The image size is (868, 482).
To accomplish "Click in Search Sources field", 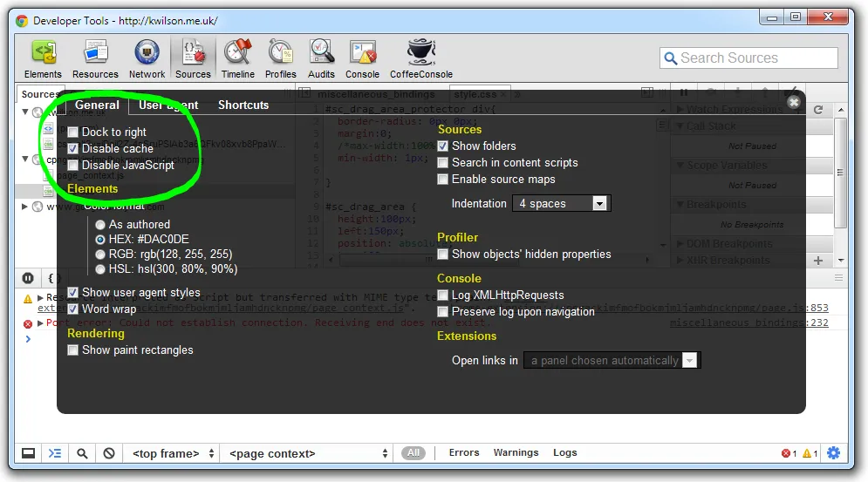I will [x=748, y=58].
